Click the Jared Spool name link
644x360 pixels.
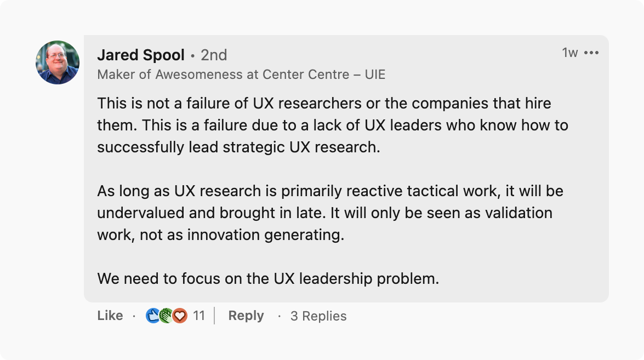(141, 55)
